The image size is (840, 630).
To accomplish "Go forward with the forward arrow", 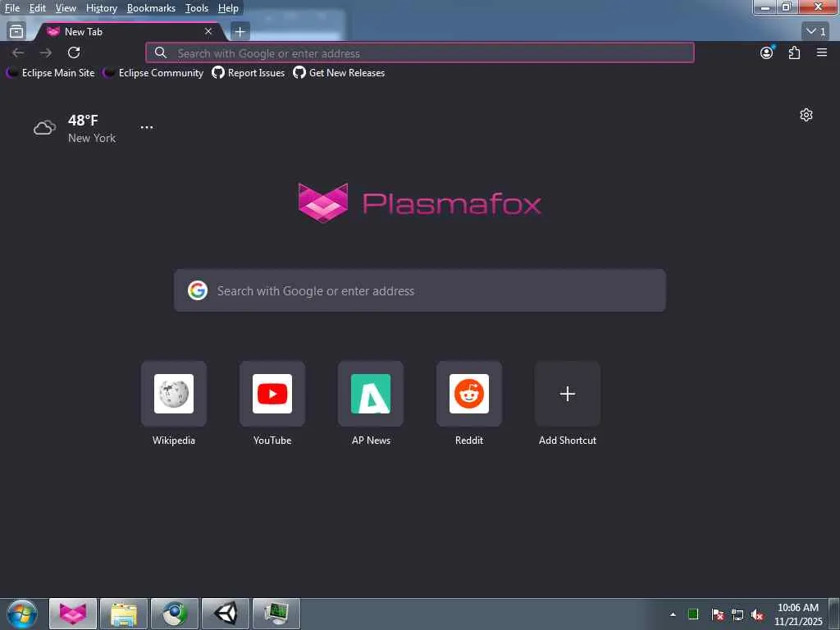I will click(46, 52).
